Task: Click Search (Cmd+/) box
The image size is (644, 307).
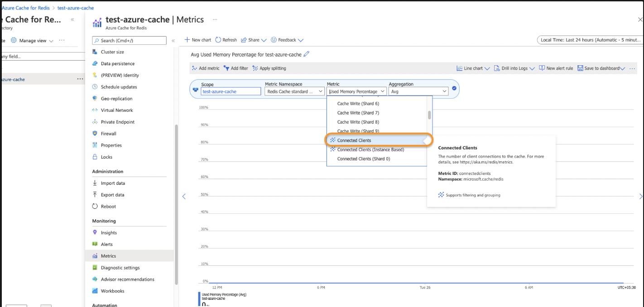Action: click(130, 40)
